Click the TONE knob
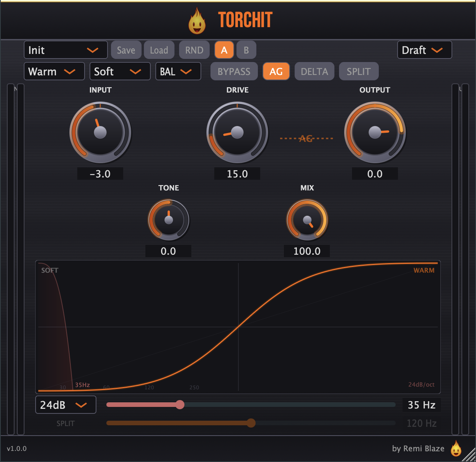The width and height of the screenshot is (476, 462). point(169,220)
